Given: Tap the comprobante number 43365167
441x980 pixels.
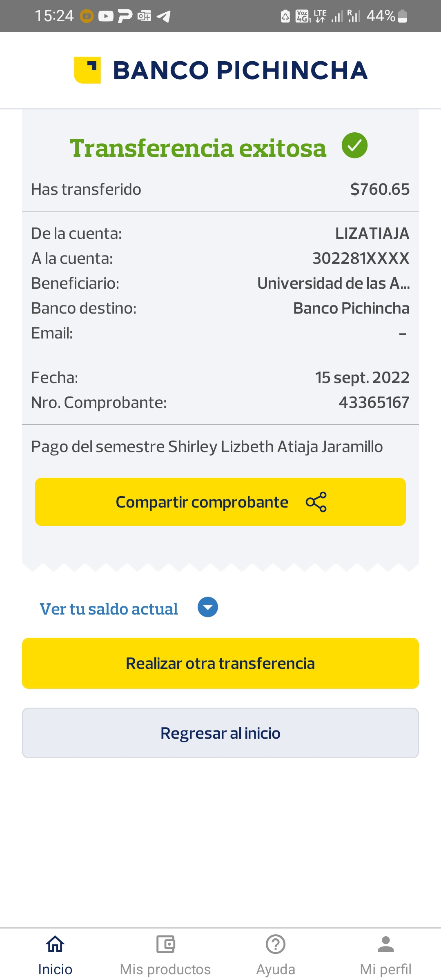Looking at the screenshot, I should pyautogui.click(x=374, y=403).
